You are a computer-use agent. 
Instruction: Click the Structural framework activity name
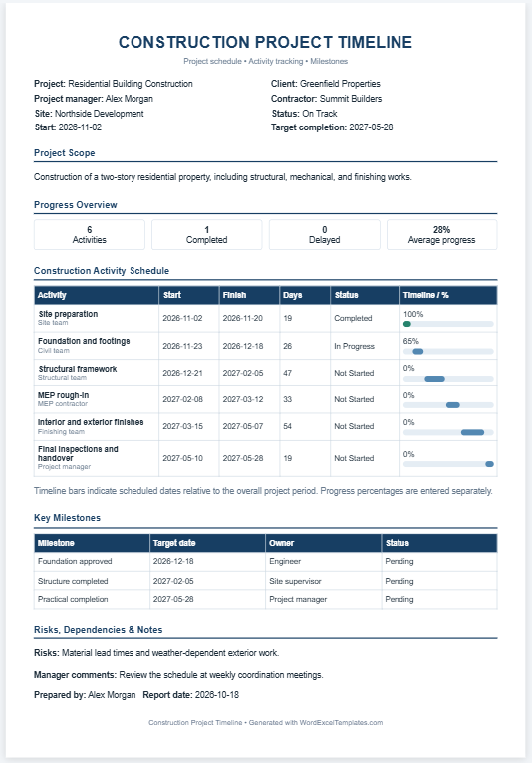78,369
